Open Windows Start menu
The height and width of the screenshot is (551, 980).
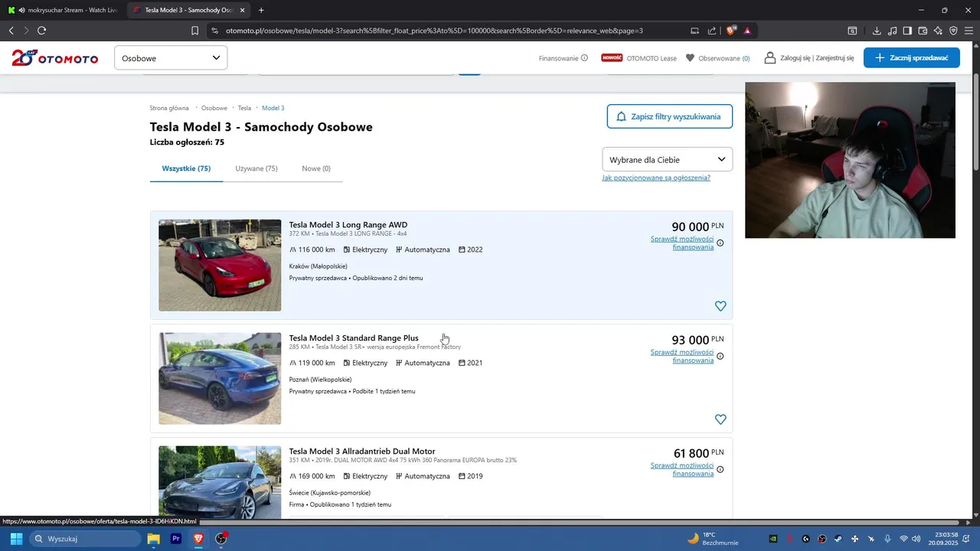tap(16, 539)
